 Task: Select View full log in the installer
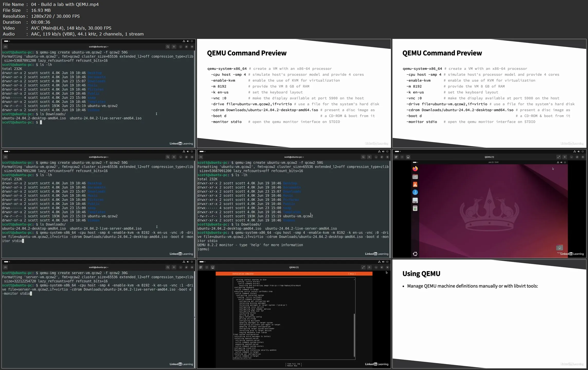click(x=294, y=364)
